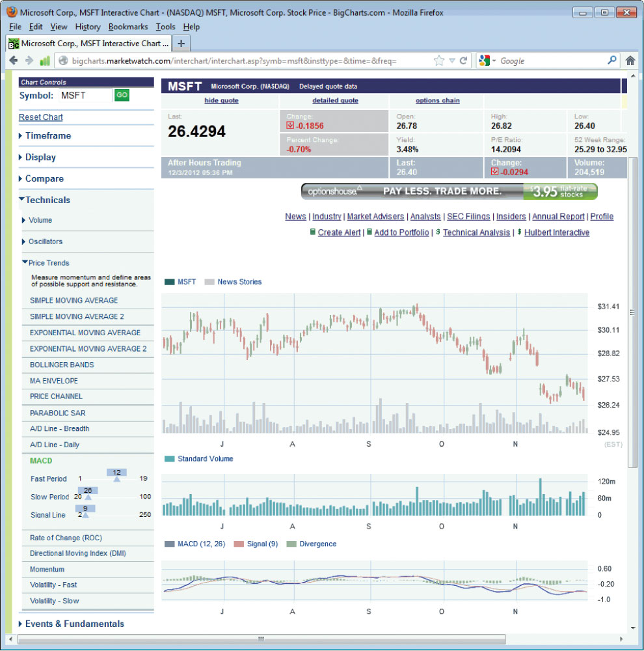Toggle EXPONENTIAL MOVING AVERAGE 2 indicator
Viewport: 644px width, 651px height.
click(x=88, y=349)
